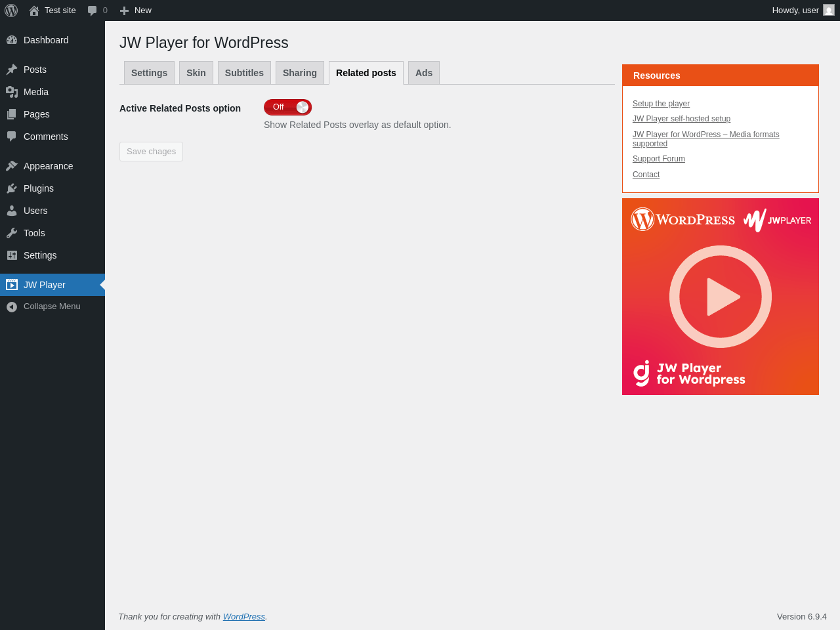The image size is (840, 630).
Task: Toggle the Active Related Posts switch
Action: click(287, 107)
